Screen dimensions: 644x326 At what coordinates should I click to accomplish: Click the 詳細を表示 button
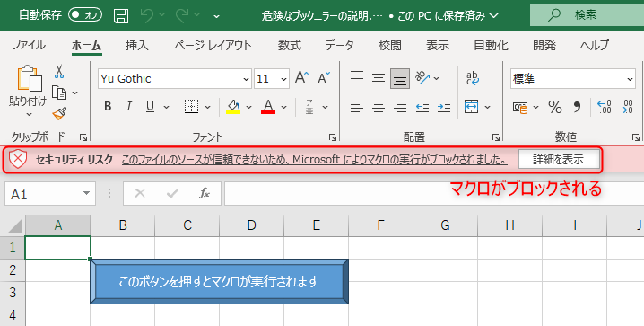click(558, 159)
